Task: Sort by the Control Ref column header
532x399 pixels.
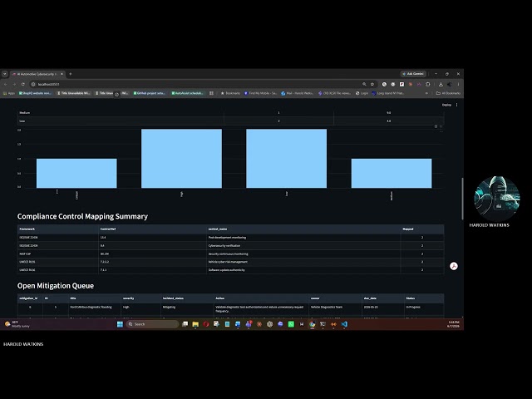Action: pos(152,229)
